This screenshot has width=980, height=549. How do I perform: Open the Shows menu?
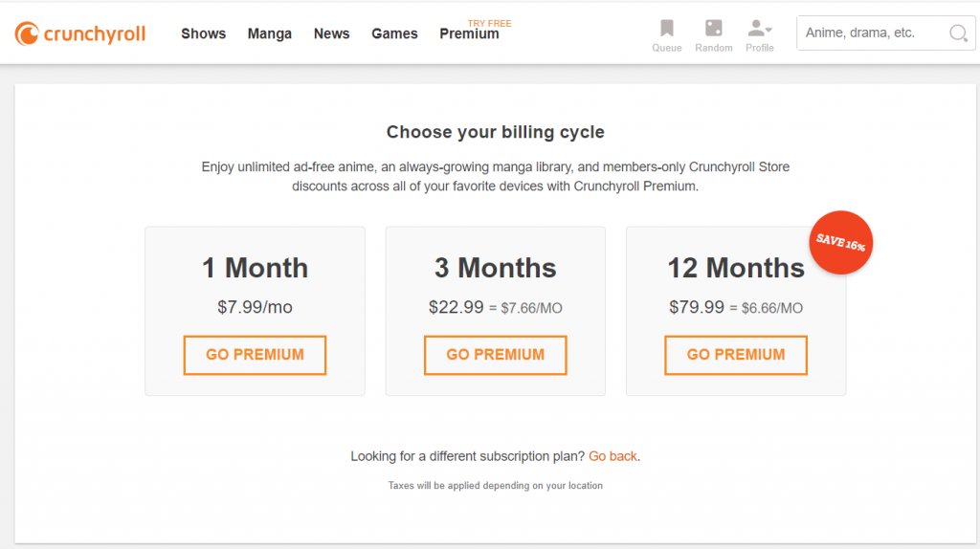203,33
